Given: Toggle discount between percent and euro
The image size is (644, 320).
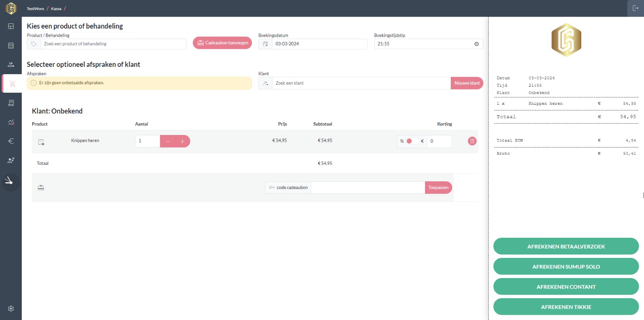Looking at the screenshot, I should coord(411,141).
